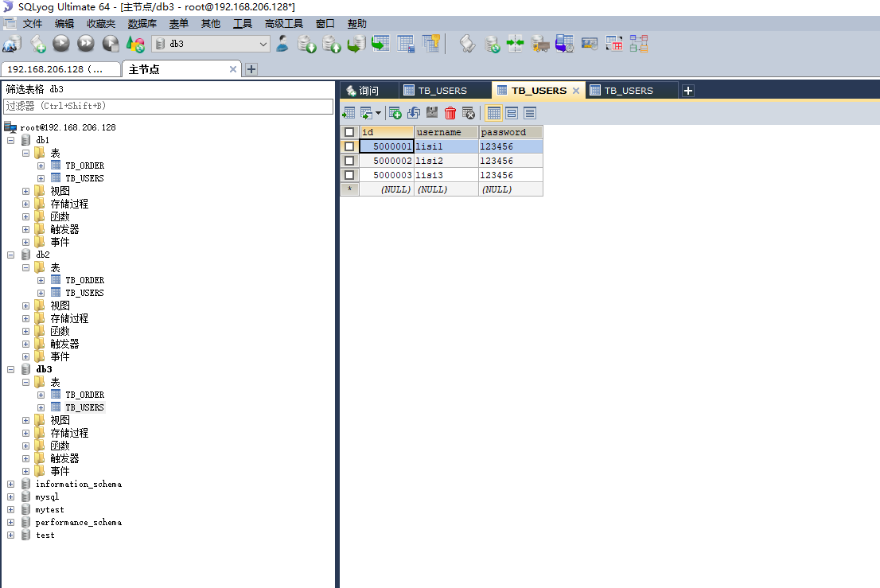
Task: Click the database icon with green up arrow
Action: click(332, 44)
